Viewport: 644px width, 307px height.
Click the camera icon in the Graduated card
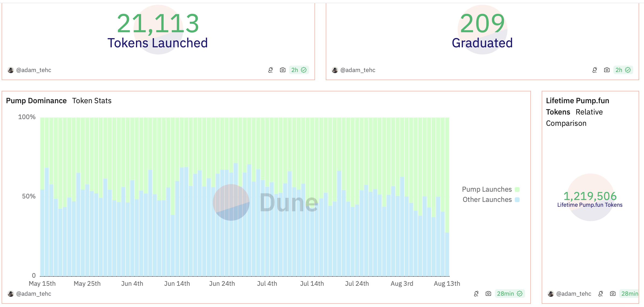(607, 70)
